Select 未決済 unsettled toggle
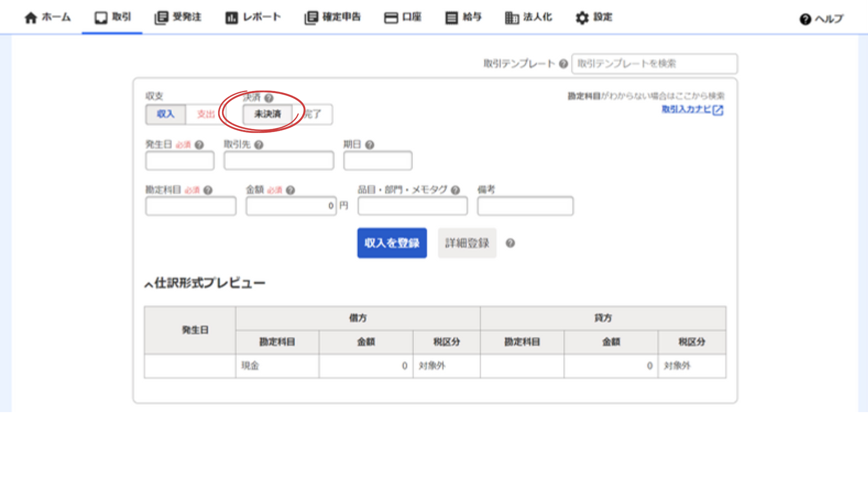The image size is (868, 488). point(267,114)
